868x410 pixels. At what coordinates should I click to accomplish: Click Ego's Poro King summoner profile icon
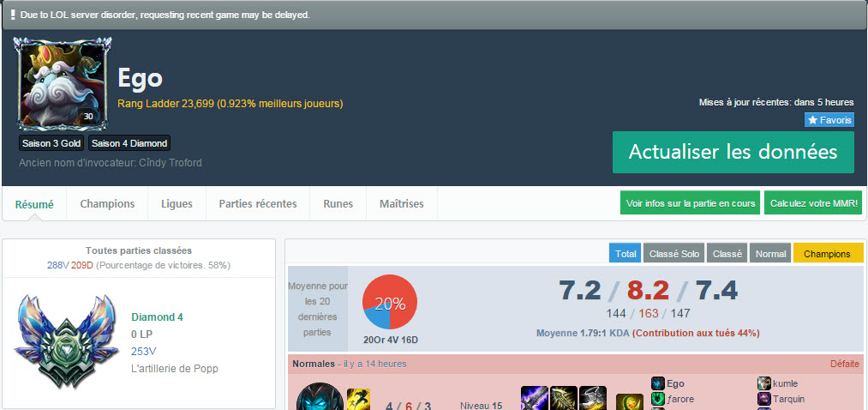click(x=62, y=83)
